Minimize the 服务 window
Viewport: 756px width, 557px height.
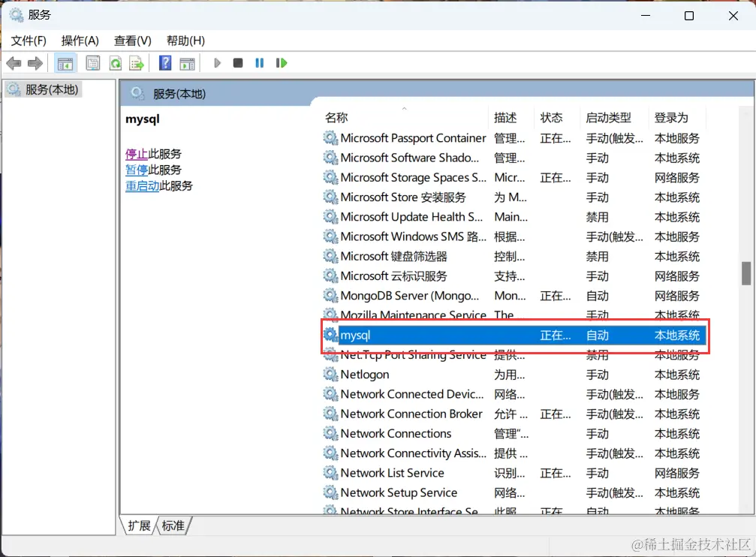point(646,16)
